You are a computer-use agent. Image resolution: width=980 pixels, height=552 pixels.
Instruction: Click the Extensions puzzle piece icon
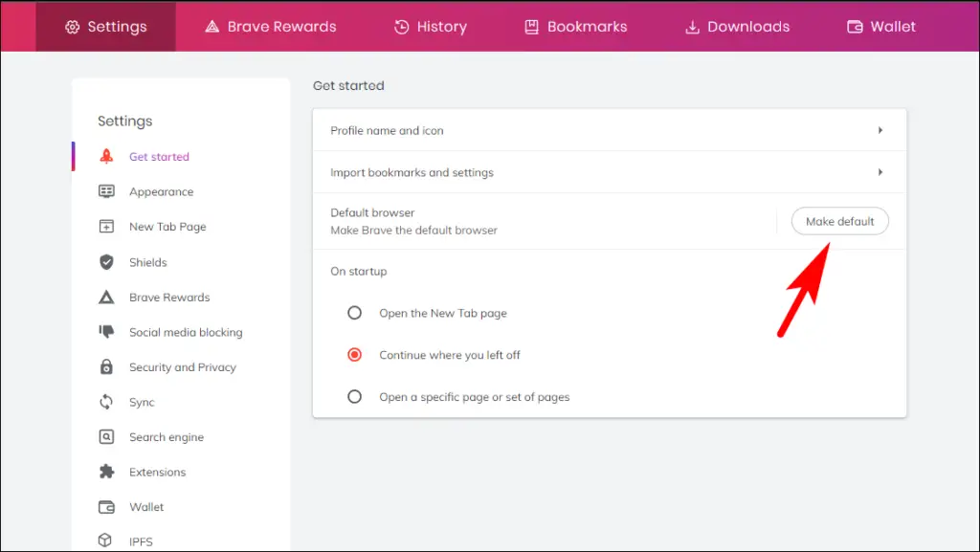click(x=106, y=472)
